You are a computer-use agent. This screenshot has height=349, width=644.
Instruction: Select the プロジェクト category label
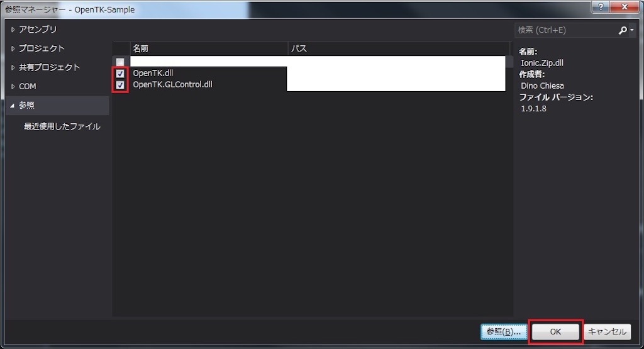(x=42, y=48)
